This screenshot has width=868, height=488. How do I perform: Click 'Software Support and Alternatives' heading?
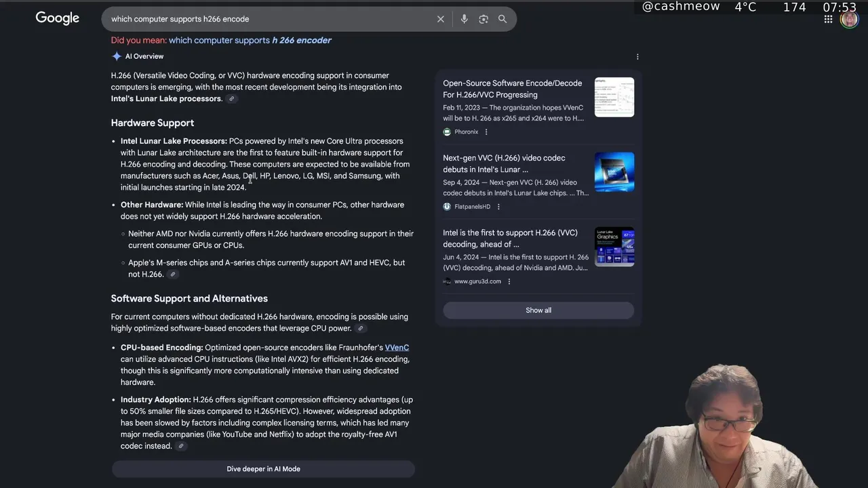[x=189, y=298]
